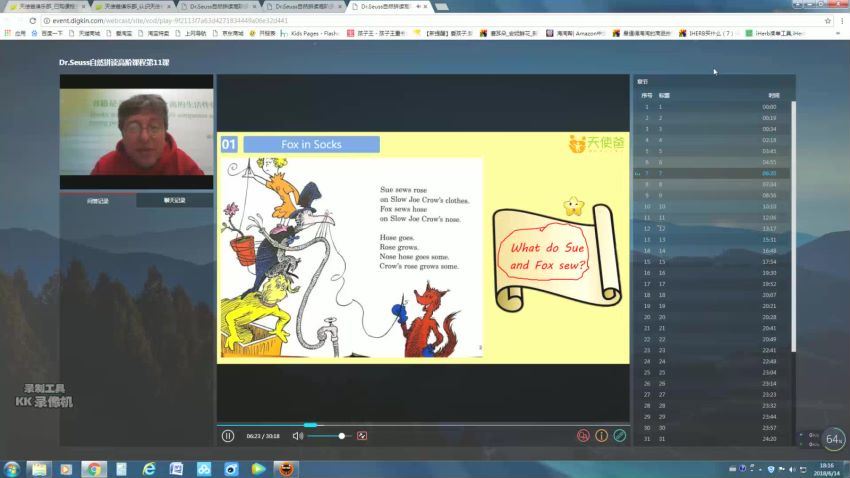
Task: Jump to chapter 20 in the chapter list
Action: point(711,317)
